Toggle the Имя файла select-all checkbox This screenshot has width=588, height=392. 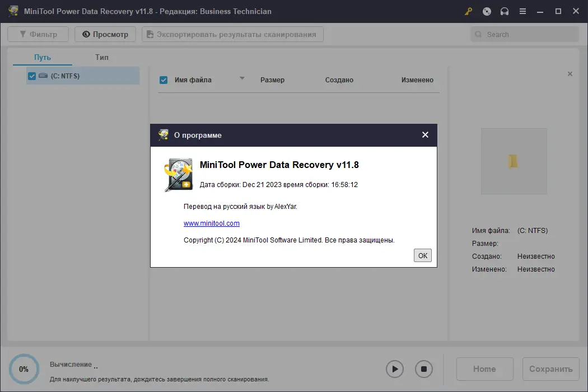coord(164,80)
